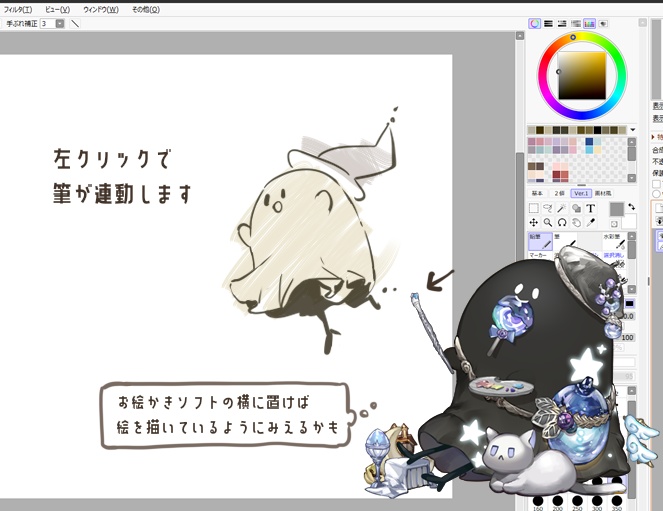Swap foreground and background colors
This screenshot has height=511, width=663.
click(x=631, y=207)
